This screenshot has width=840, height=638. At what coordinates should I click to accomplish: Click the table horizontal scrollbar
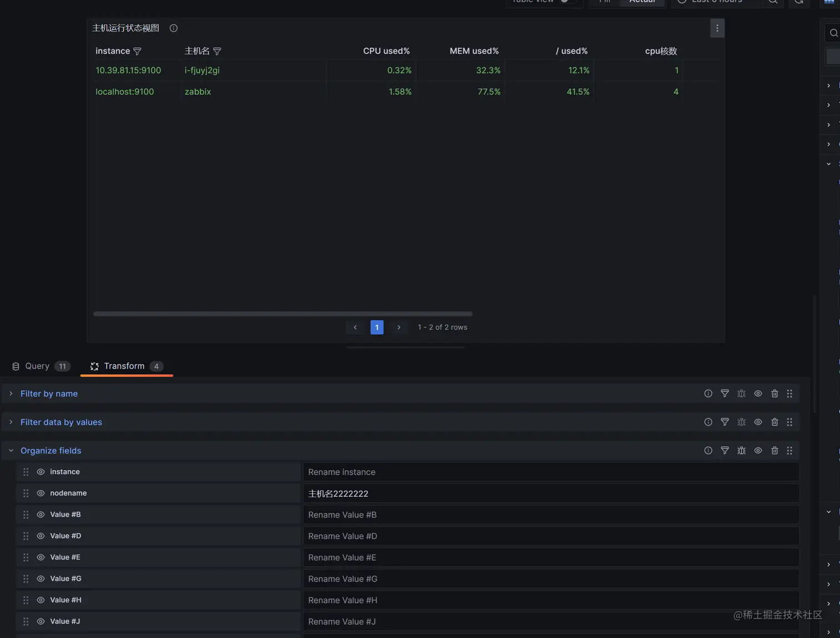click(283, 314)
